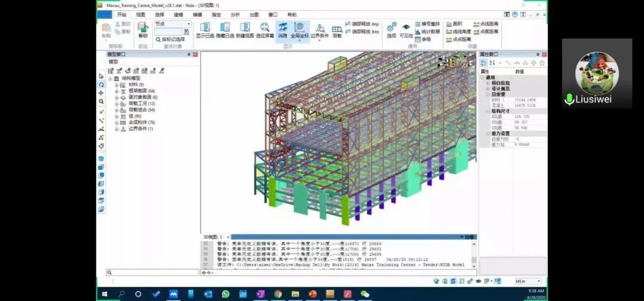The image size is (644, 301).
Task: Expand the 荷载工况 (12) tree node
Action: pyautogui.click(x=117, y=104)
